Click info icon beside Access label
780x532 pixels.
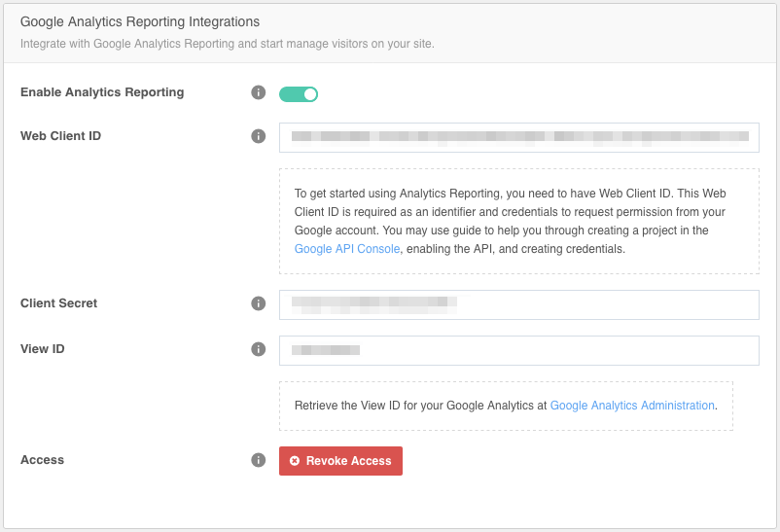(258, 460)
